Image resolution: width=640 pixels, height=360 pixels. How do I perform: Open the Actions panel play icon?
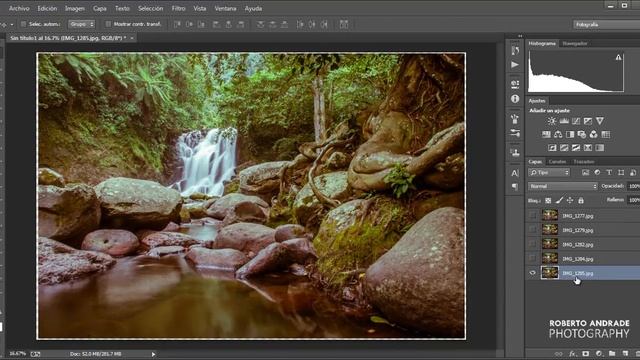click(515, 65)
